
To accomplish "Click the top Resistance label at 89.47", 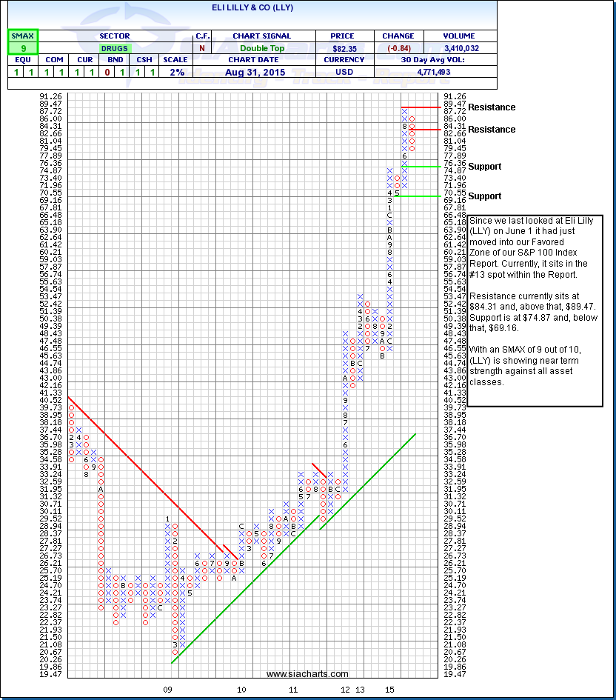I will [492, 107].
